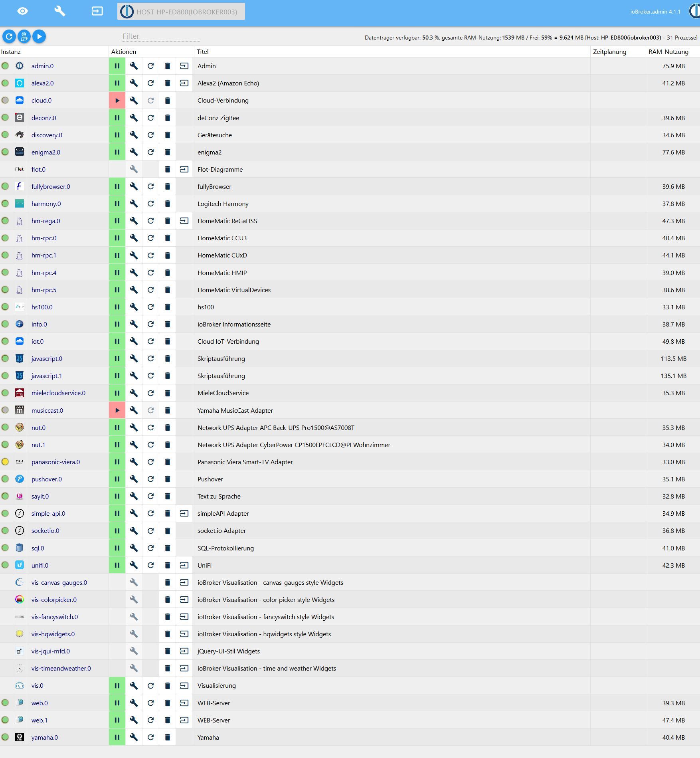This screenshot has height=758, width=700.
Task: Click the '77.6 MB' RAM value
Action: coord(674,152)
